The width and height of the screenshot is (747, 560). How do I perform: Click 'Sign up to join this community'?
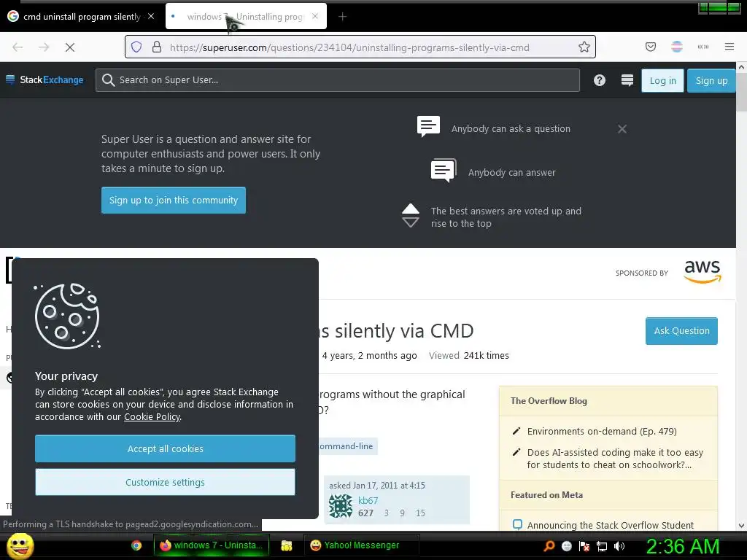[174, 200]
